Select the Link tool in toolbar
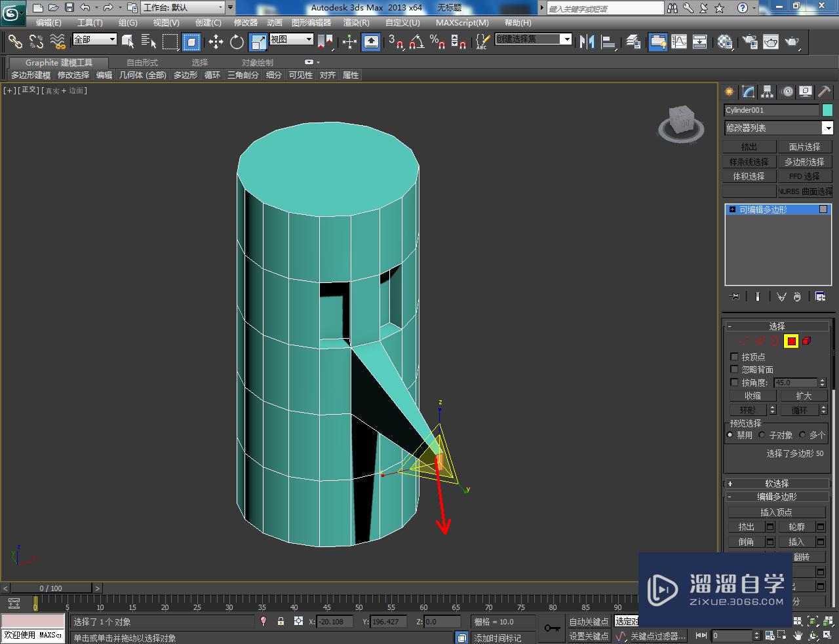 pos(14,42)
